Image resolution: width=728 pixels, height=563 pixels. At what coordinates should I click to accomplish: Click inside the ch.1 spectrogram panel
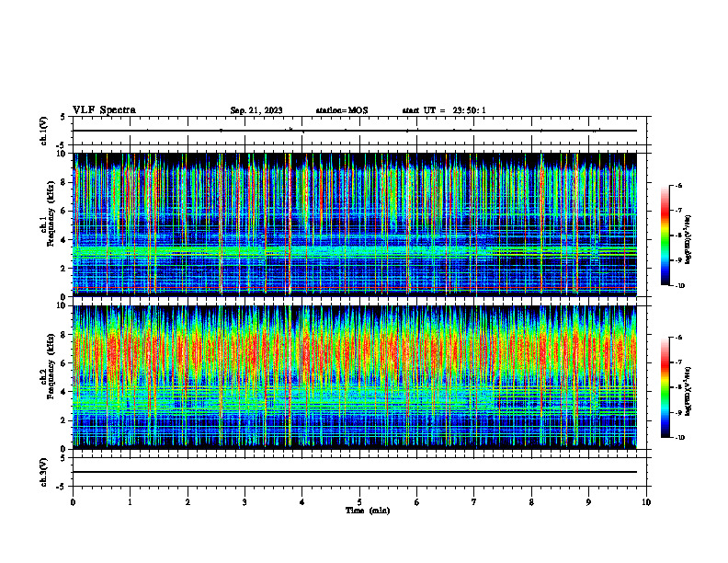(355, 224)
